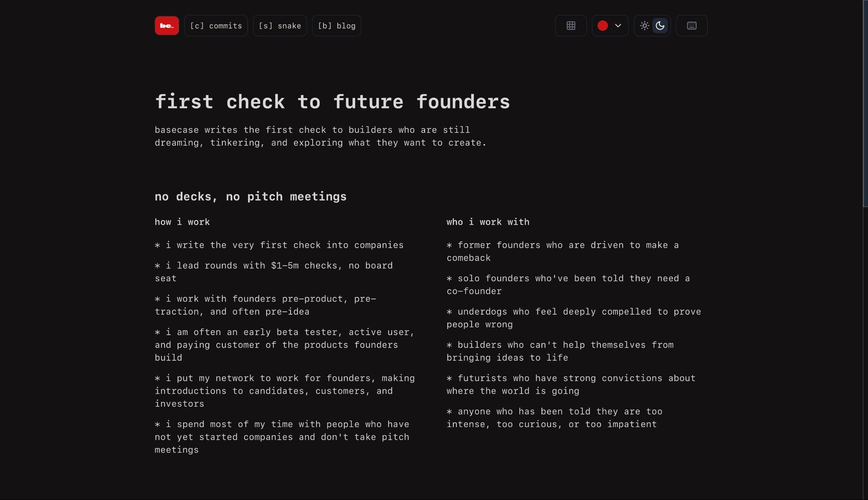Open the [c] commits page
This screenshot has height=500, width=868.
(x=216, y=26)
